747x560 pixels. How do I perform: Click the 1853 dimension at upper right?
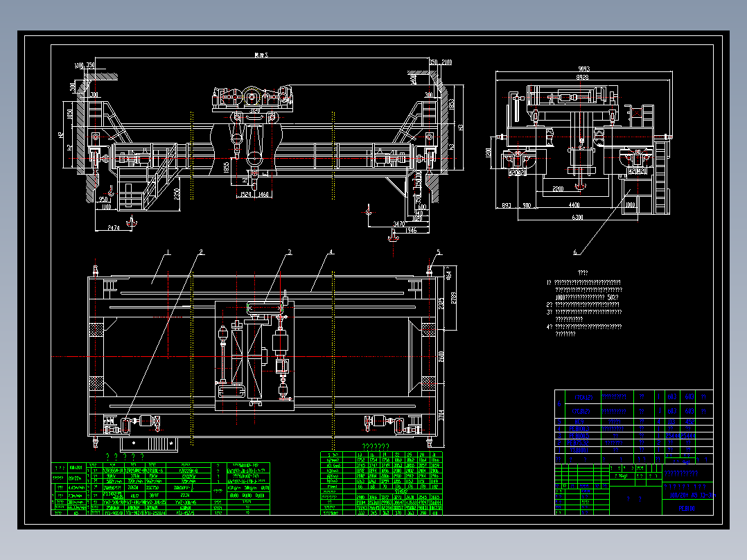[452, 103]
